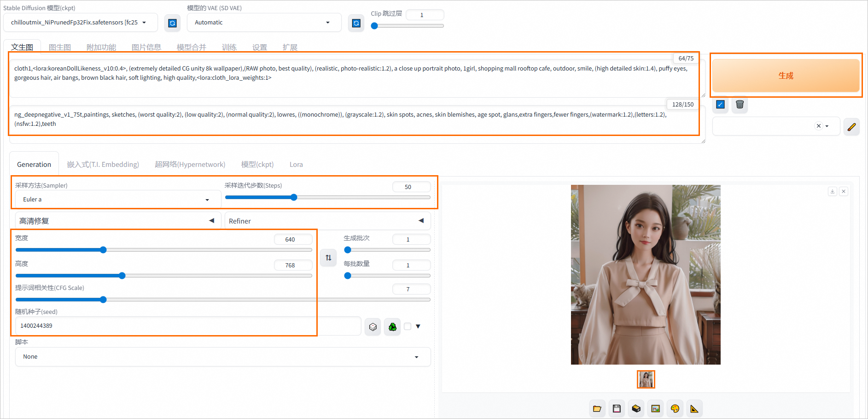This screenshot has width=868, height=419.
Task: Open the 超网络(Hypernetwork) sub-tab
Action: click(x=190, y=165)
